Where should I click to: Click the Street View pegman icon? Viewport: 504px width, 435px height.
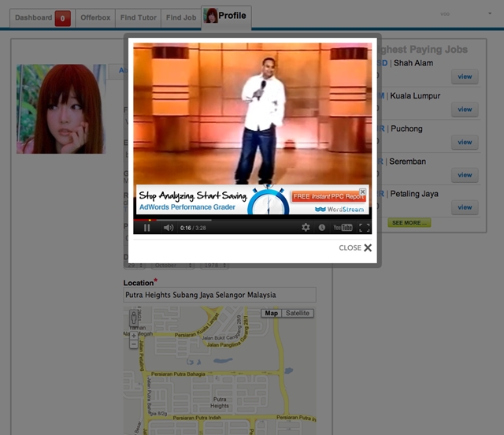134,318
